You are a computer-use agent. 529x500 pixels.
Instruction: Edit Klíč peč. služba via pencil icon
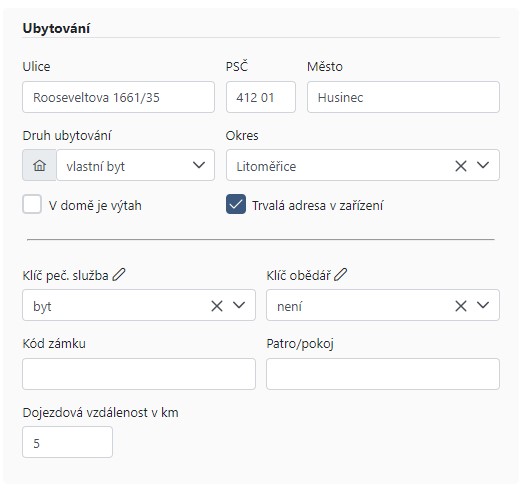coord(119,275)
